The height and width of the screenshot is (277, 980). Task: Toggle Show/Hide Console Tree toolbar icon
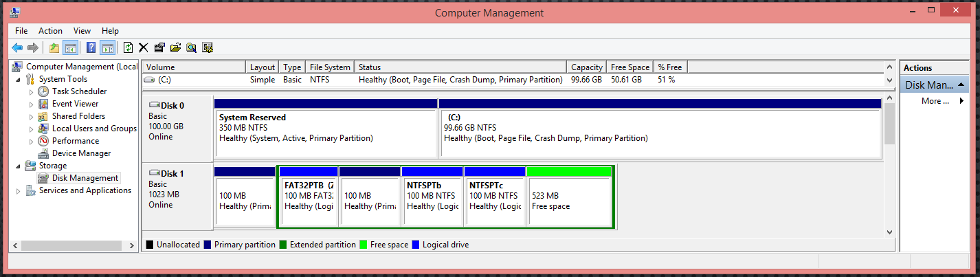tap(70, 47)
